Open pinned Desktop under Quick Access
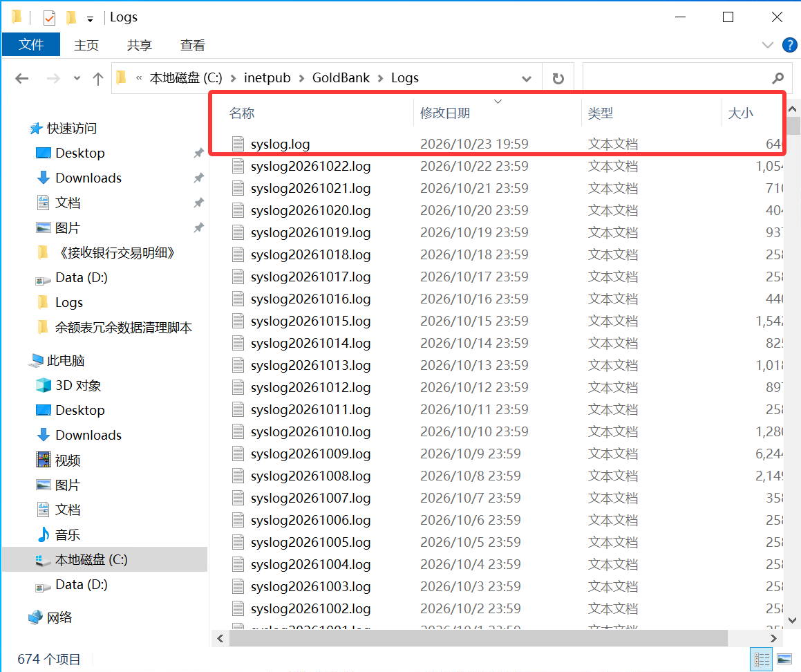The width and height of the screenshot is (801, 672). (80, 153)
